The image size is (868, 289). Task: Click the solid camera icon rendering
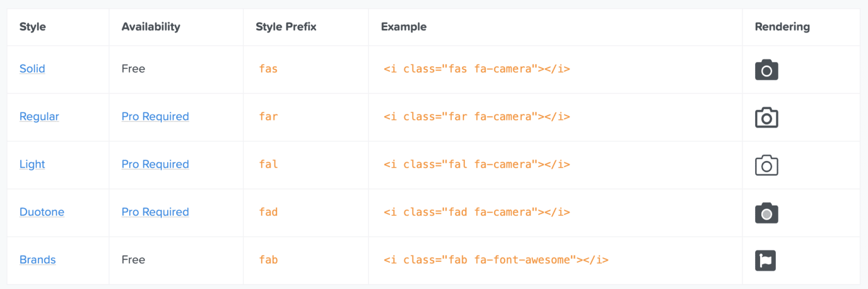click(x=766, y=70)
